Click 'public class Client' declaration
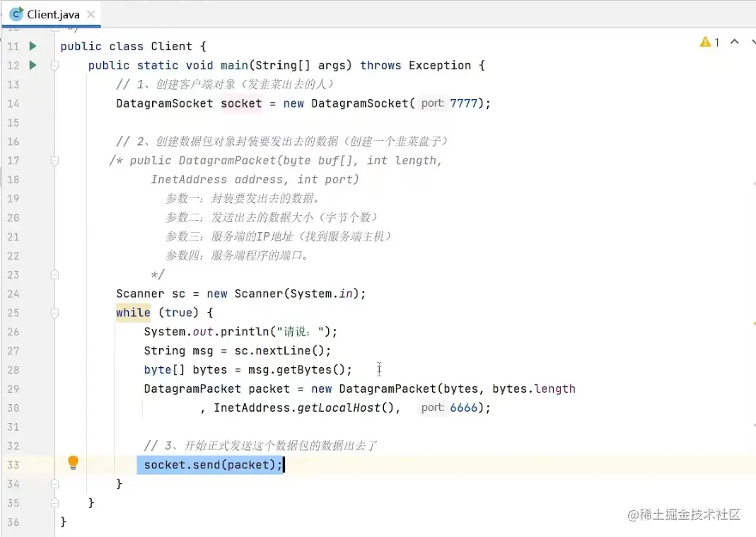 [127, 46]
